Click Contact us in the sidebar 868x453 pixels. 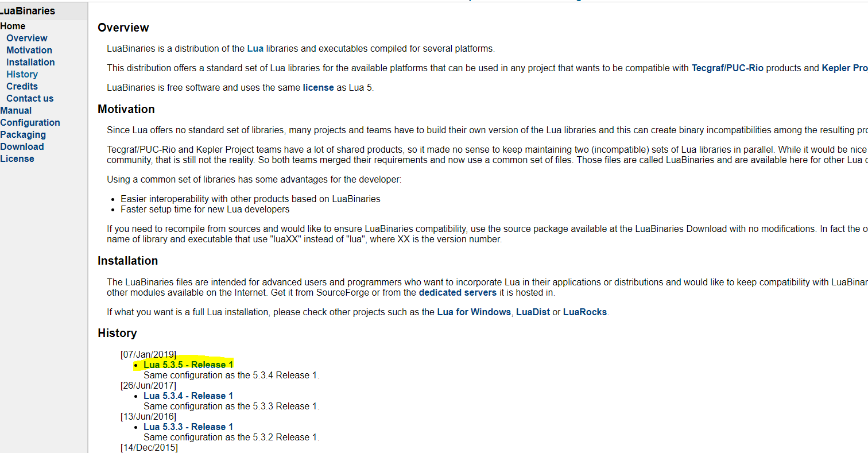click(30, 98)
